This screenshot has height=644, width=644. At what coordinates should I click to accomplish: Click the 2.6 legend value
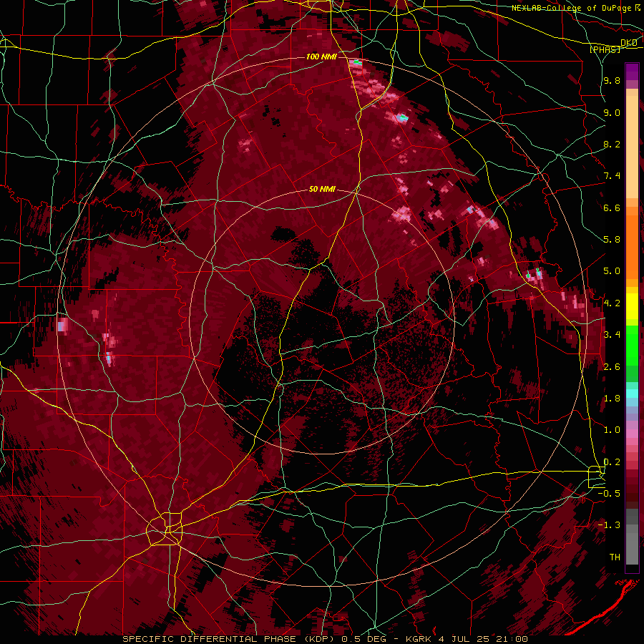[612, 367]
